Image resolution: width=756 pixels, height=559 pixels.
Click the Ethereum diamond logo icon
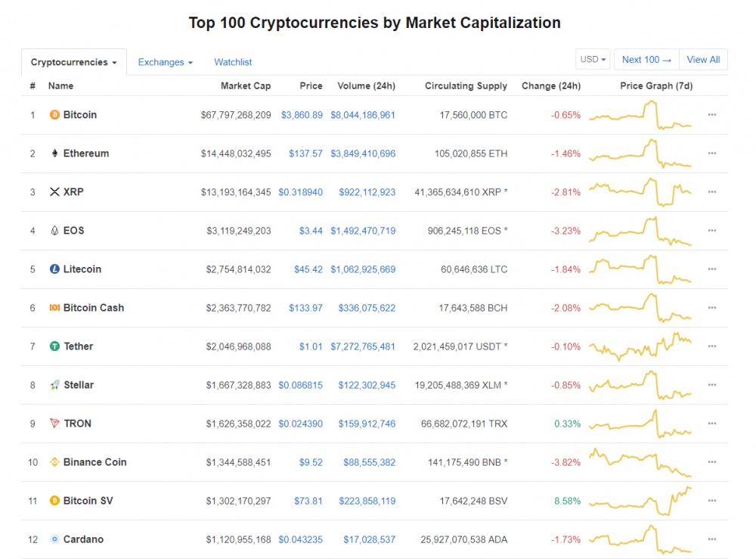point(54,154)
